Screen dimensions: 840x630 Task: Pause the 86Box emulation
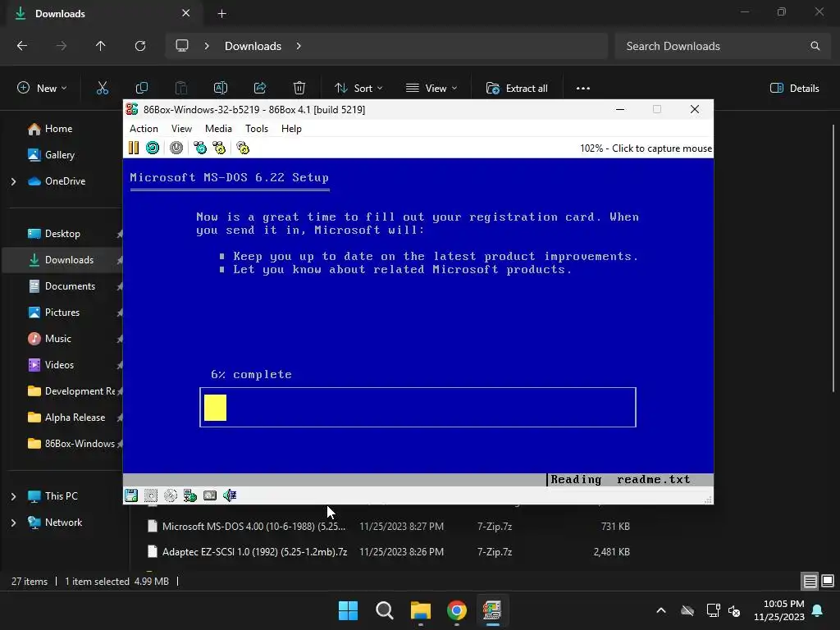(x=134, y=148)
